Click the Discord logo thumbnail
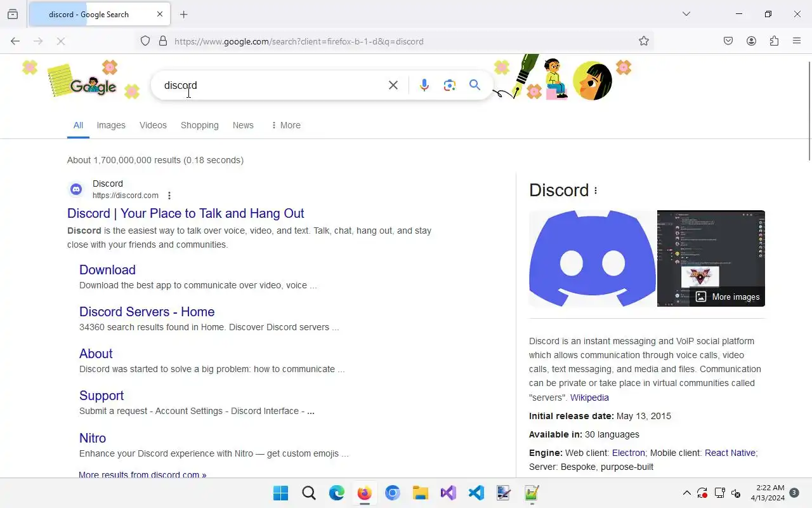This screenshot has height=508, width=812. 593,258
